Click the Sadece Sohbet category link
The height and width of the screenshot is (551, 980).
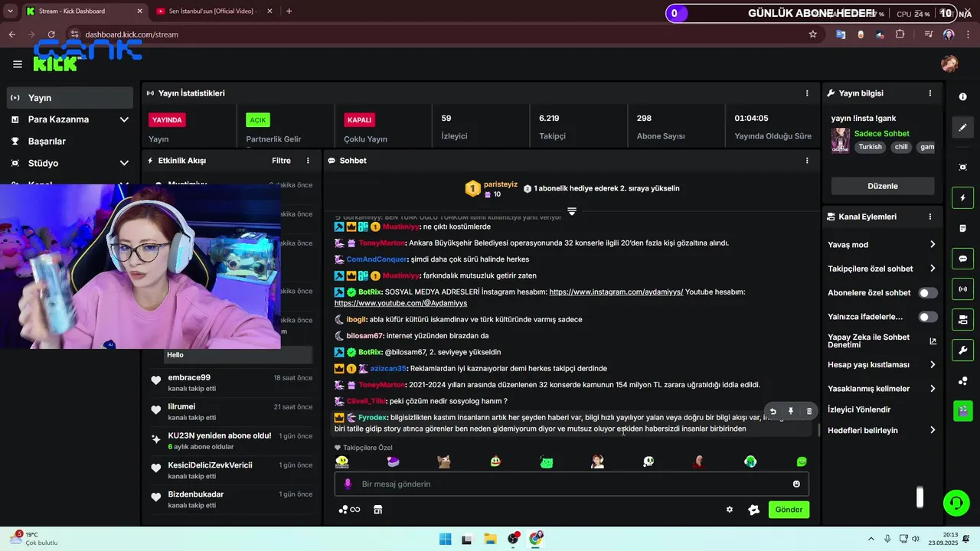pyautogui.click(x=882, y=133)
